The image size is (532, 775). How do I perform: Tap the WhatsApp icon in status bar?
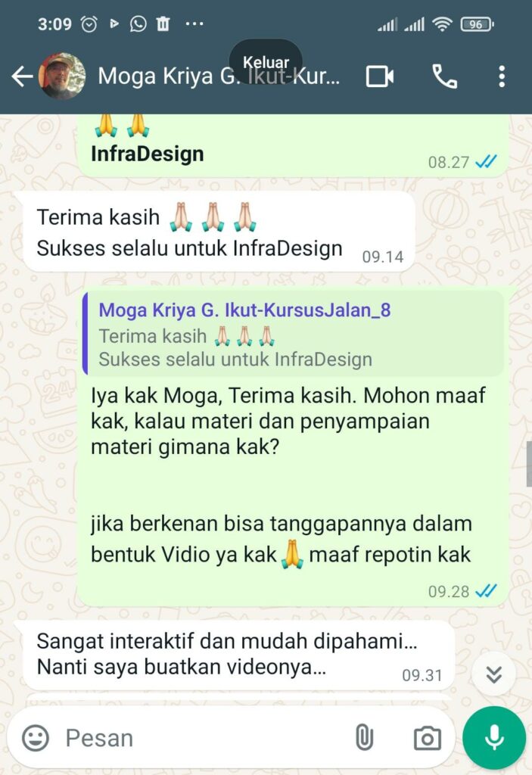[138, 23]
